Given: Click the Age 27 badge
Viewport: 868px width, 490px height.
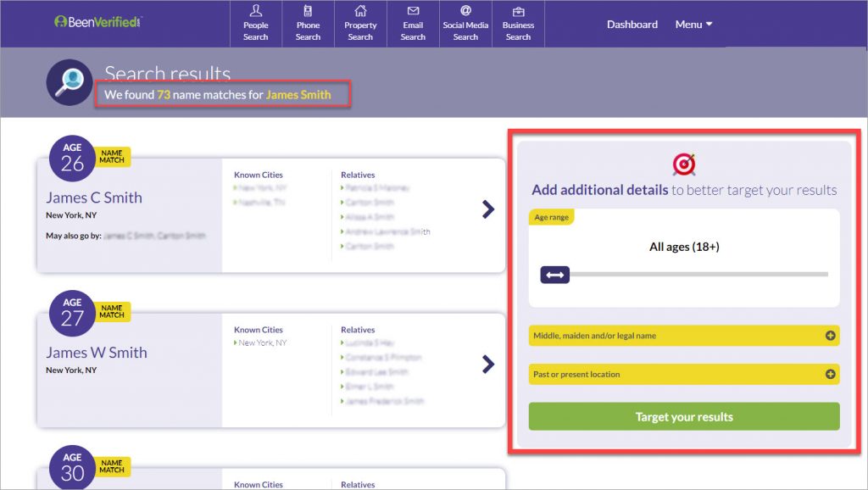Looking at the screenshot, I should click(72, 314).
